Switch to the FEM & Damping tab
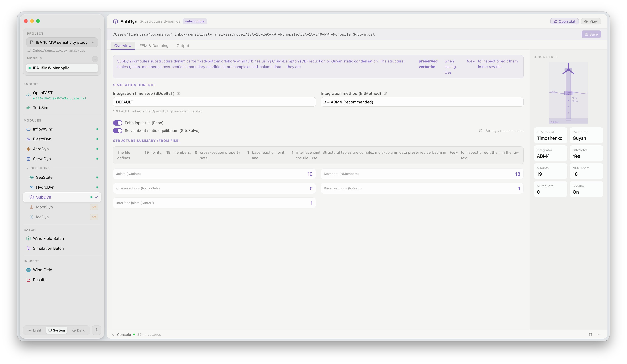The width and height of the screenshot is (627, 364). (x=154, y=46)
